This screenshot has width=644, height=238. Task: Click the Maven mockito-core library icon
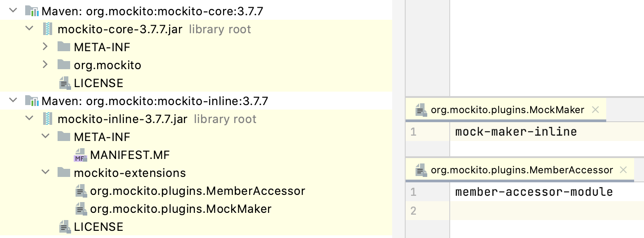point(31,11)
